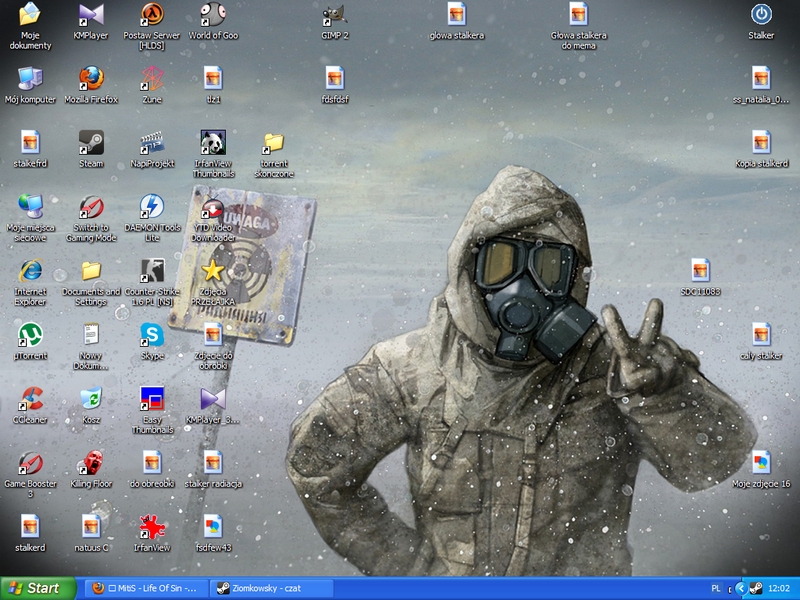The height and width of the screenshot is (600, 800).
Task: Launch the DAEMON Tools Lite shortcut
Action: click(x=152, y=207)
